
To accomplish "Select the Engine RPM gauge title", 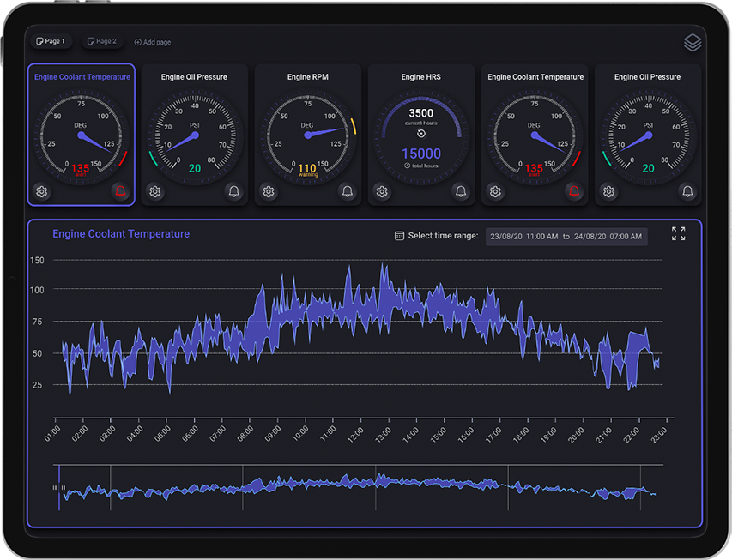I will [307, 77].
